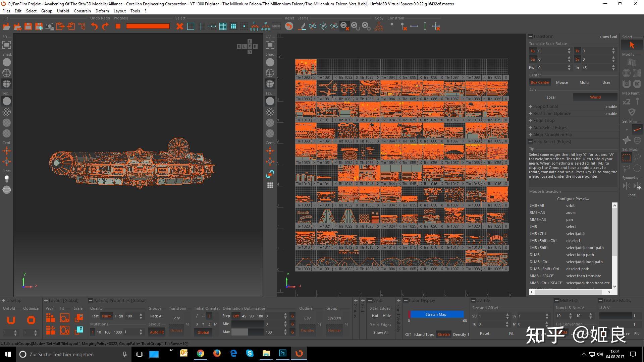Click the top Pack icon
Viewport: 644px width, 362px height.
coord(51,317)
